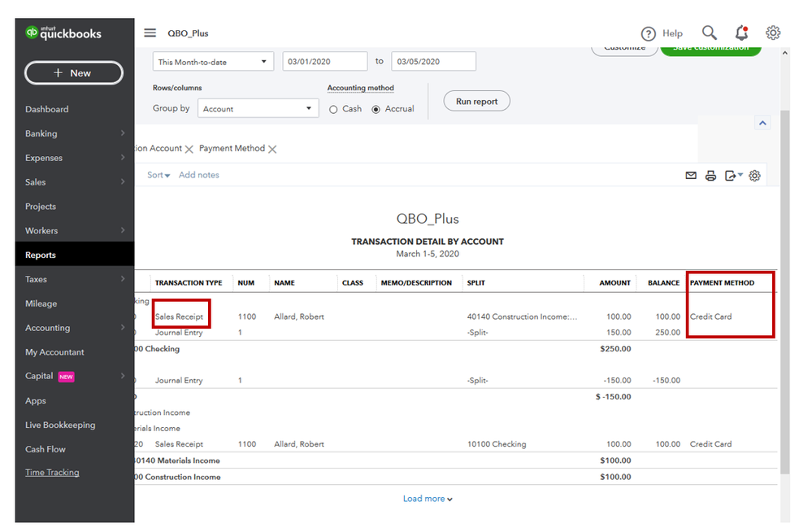Collapse the report options panel chevron
Viewport: 812px width, 528px height.
(x=762, y=123)
